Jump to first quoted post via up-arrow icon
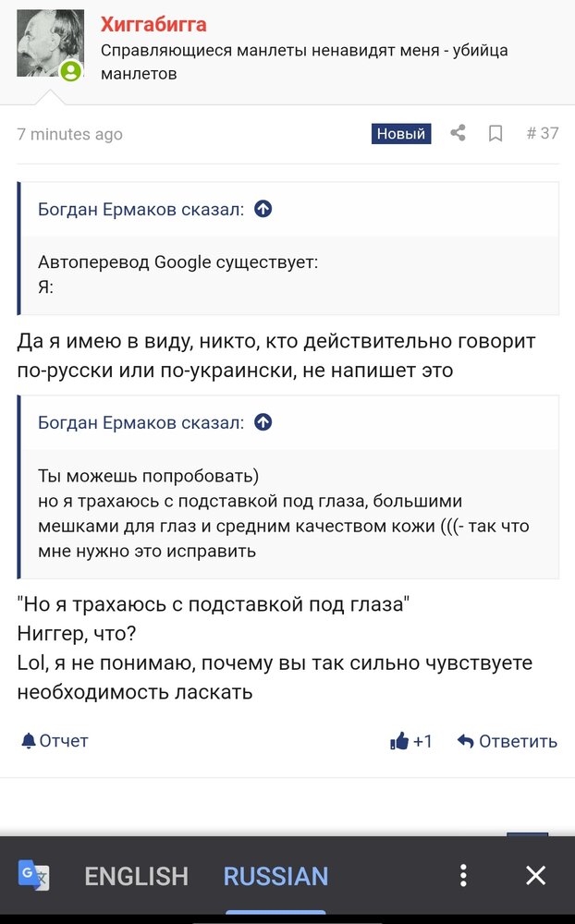Image resolution: width=575 pixels, height=924 pixels. [x=263, y=209]
